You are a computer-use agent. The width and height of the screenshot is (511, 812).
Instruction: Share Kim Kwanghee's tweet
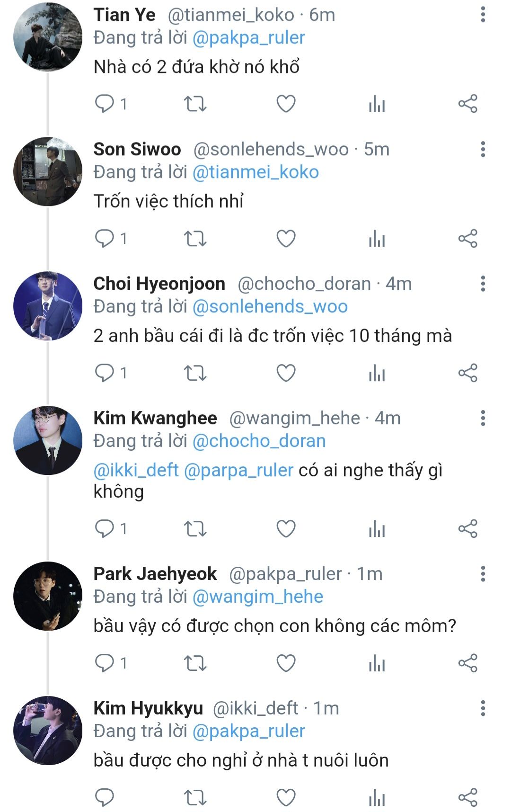[467, 528]
